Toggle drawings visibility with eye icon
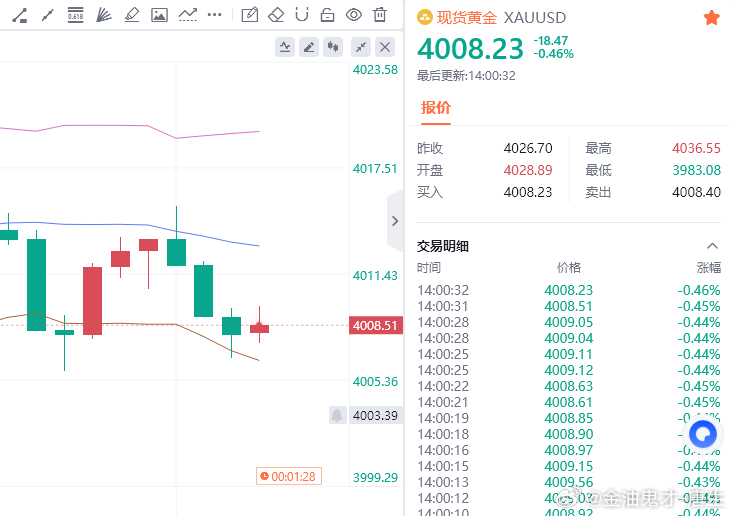Screen dimensions: 733x516 coord(354,15)
